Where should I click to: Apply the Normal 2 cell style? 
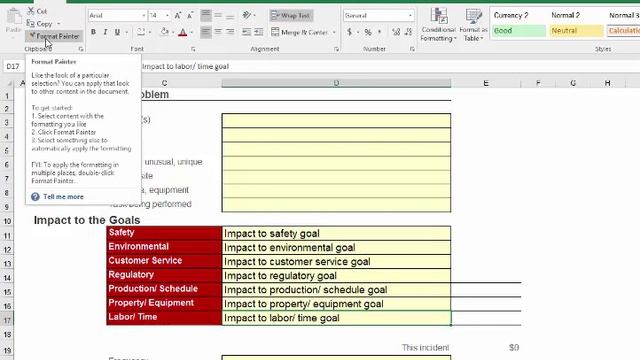pos(576,16)
